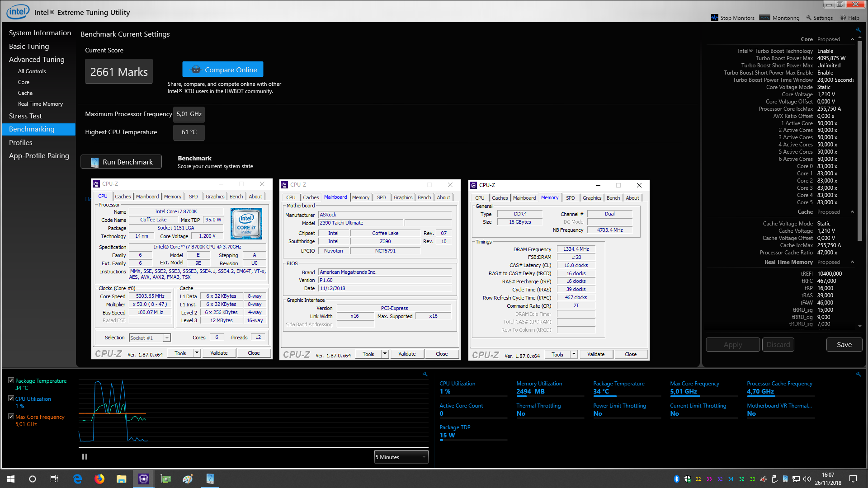
Task: Open the 5 Minutes time range dropdown
Action: 401,457
